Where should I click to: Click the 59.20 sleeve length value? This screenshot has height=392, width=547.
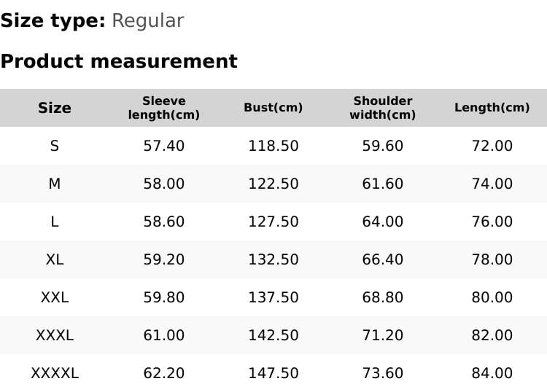(x=164, y=259)
